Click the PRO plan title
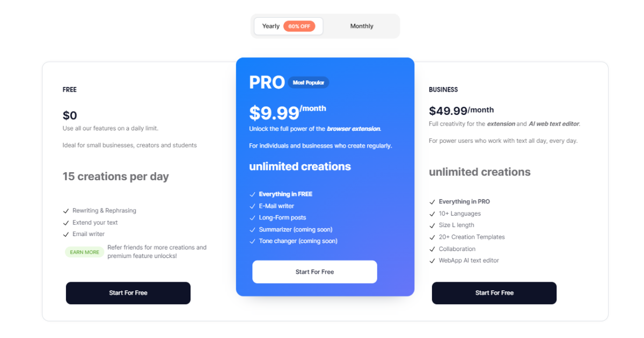644x338 pixels. 267,82
